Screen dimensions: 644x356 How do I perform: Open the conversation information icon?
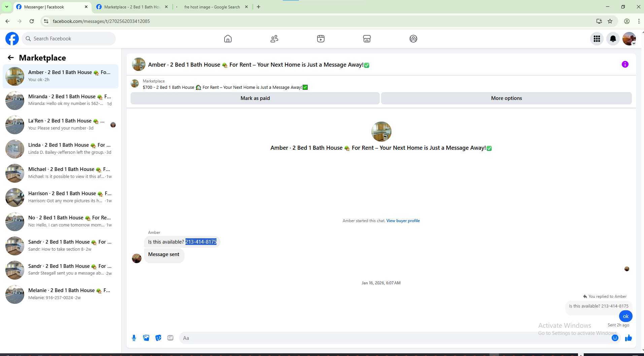[x=625, y=64]
